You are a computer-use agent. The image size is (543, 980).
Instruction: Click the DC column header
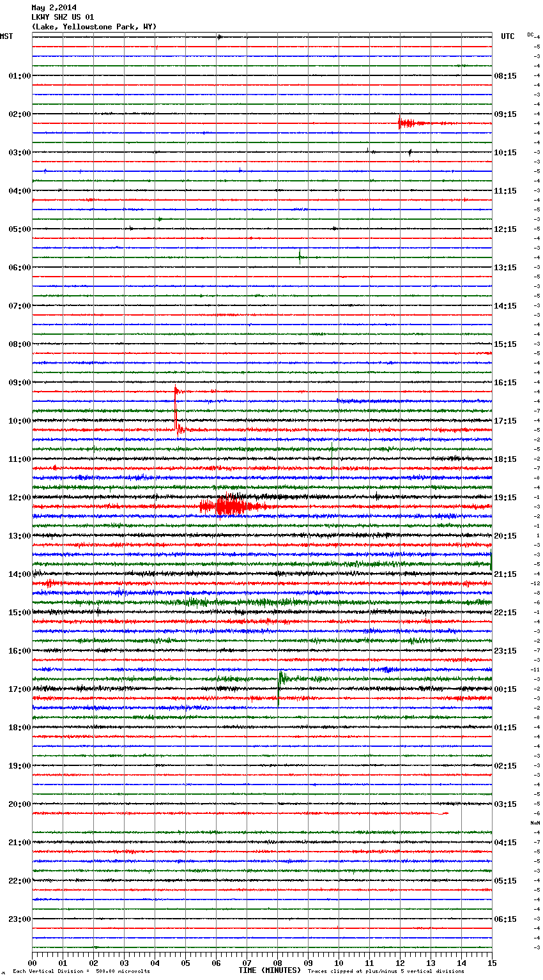[530, 34]
